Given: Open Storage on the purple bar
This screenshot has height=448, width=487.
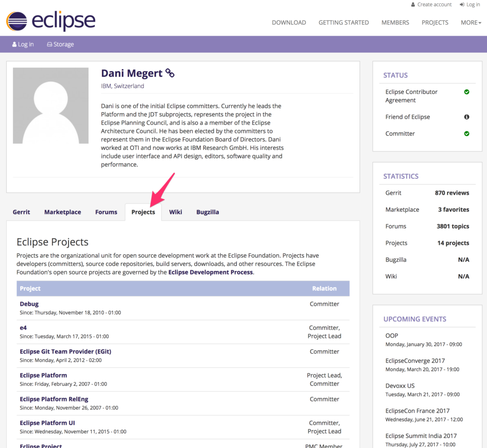Looking at the screenshot, I should coord(60,44).
